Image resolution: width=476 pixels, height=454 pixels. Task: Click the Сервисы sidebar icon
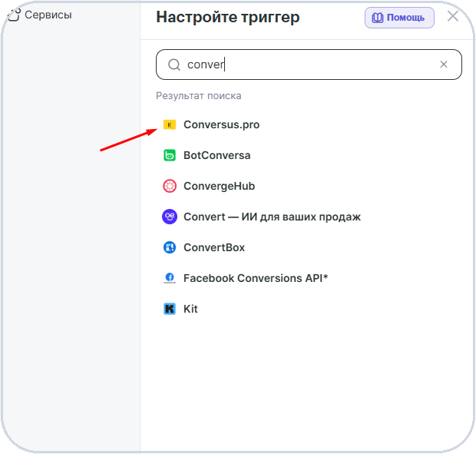click(x=14, y=15)
